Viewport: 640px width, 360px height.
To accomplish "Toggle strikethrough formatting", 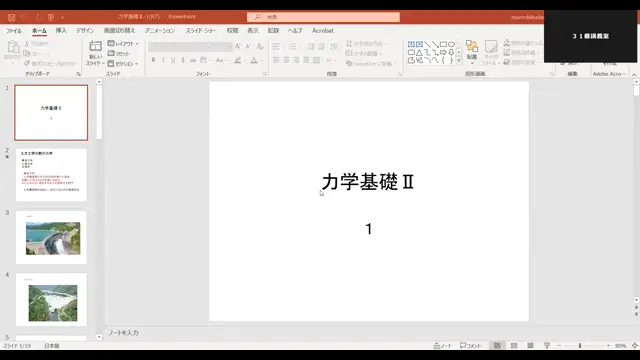I will tap(193, 60).
